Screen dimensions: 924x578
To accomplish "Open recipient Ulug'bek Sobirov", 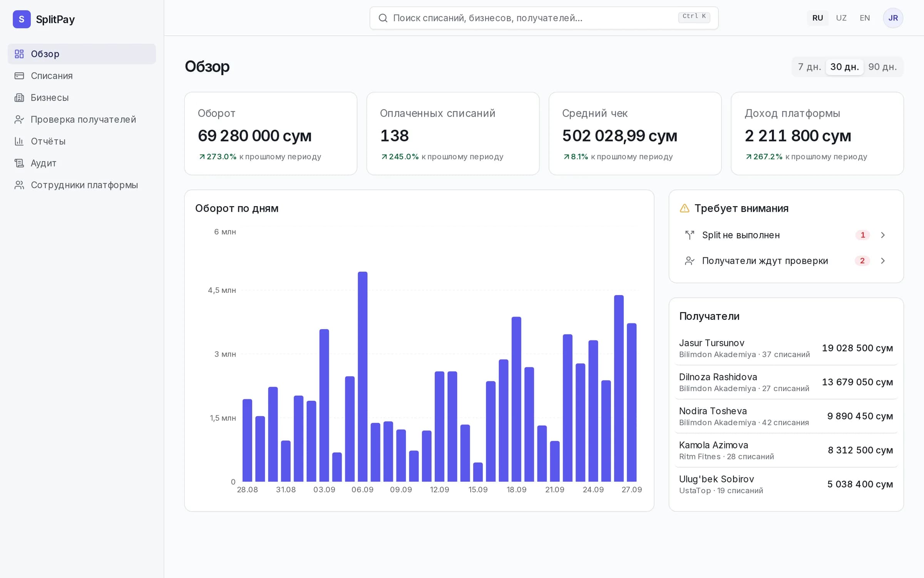I will pos(786,484).
